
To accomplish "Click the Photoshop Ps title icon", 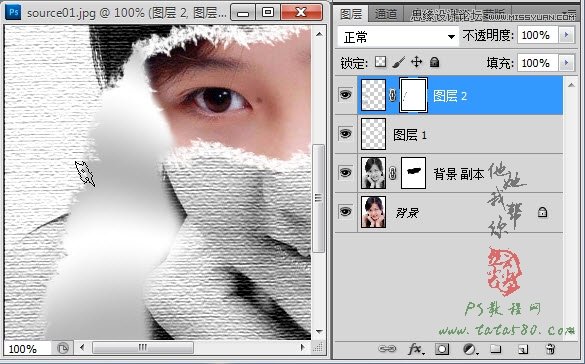I will [x=13, y=12].
